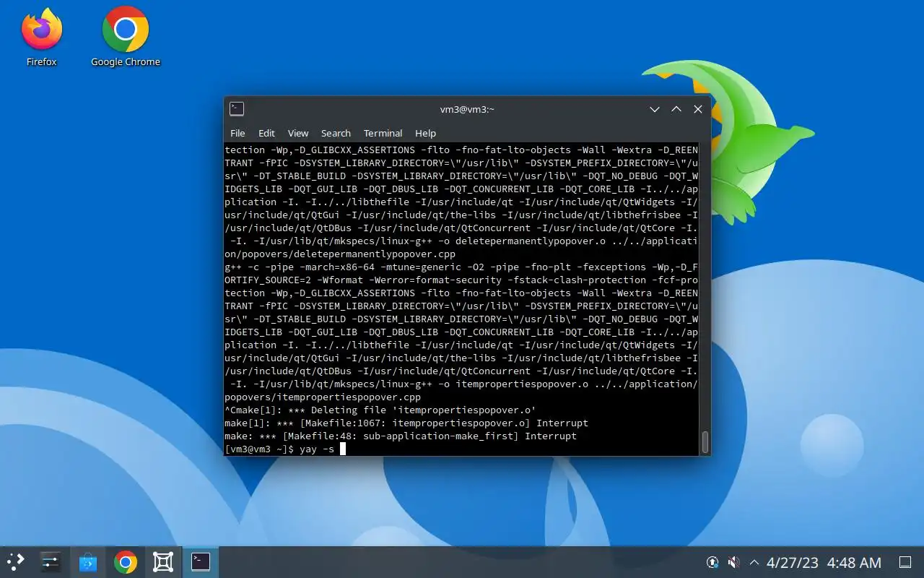The width and height of the screenshot is (924, 578).
Task: Click the terminal window menu icon
Action: 237,109
